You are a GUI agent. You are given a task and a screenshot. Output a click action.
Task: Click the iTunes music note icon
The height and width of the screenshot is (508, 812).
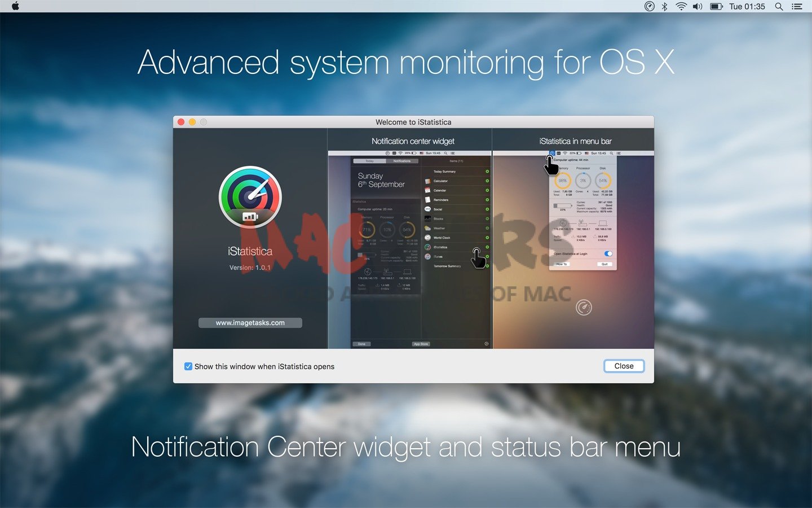pos(428,256)
